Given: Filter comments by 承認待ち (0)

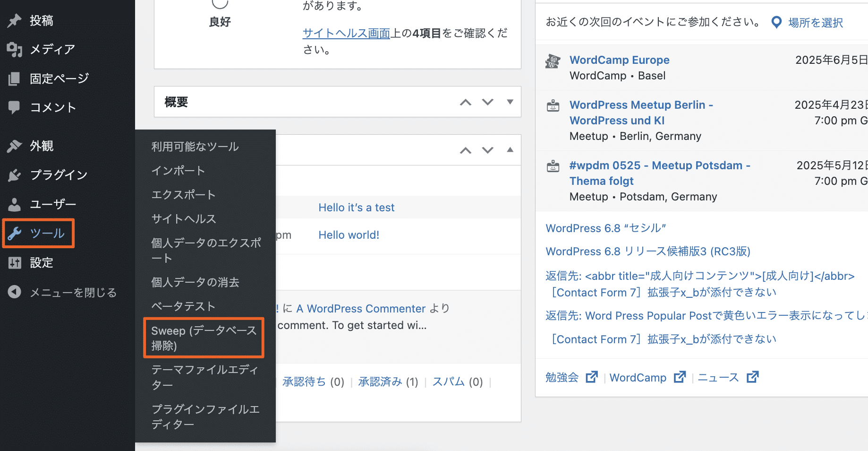Looking at the screenshot, I should 313,382.
